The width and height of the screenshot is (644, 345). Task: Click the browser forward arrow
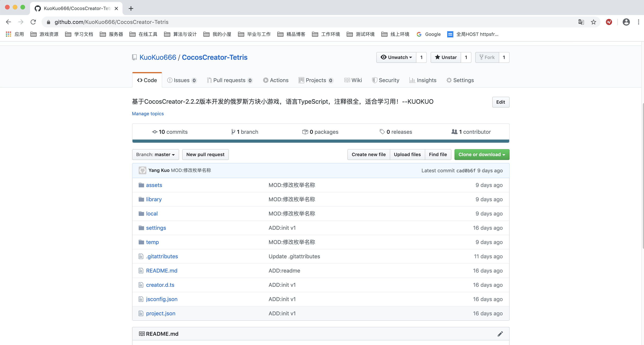click(x=21, y=22)
